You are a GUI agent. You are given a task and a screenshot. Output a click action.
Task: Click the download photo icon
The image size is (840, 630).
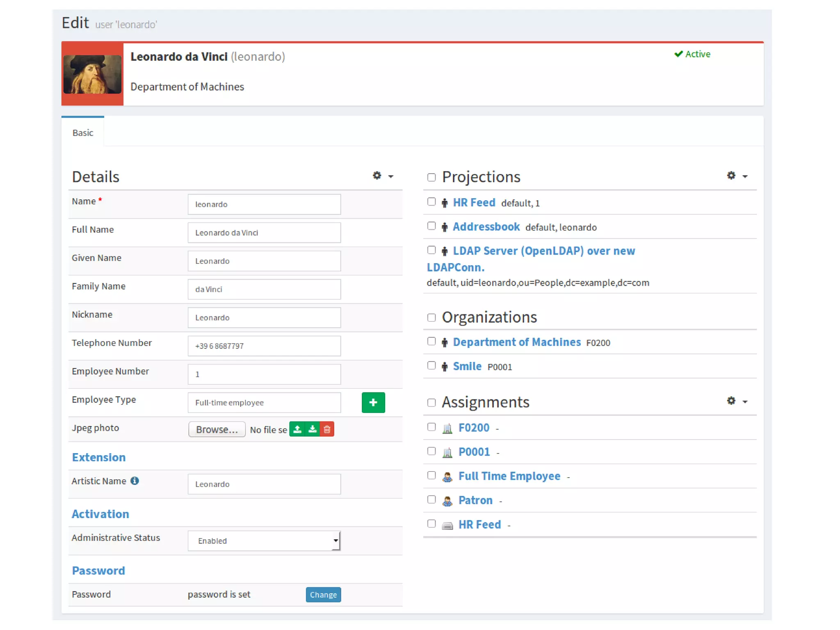(313, 429)
